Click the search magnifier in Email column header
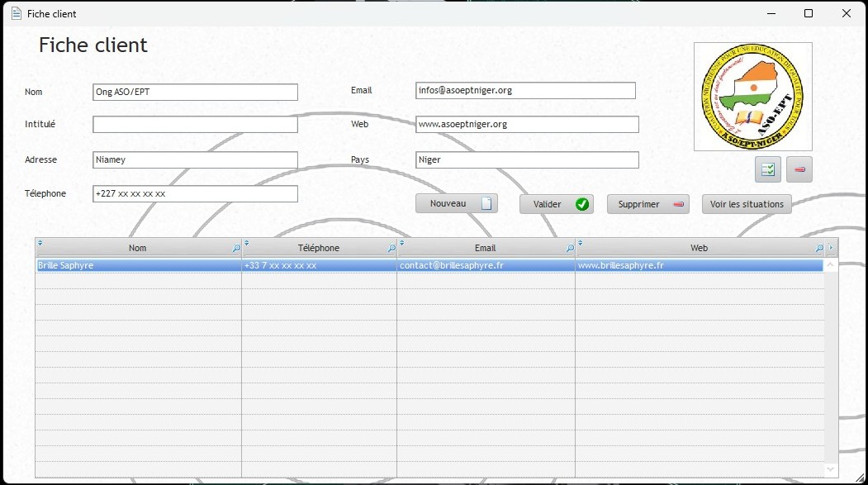 570,248
